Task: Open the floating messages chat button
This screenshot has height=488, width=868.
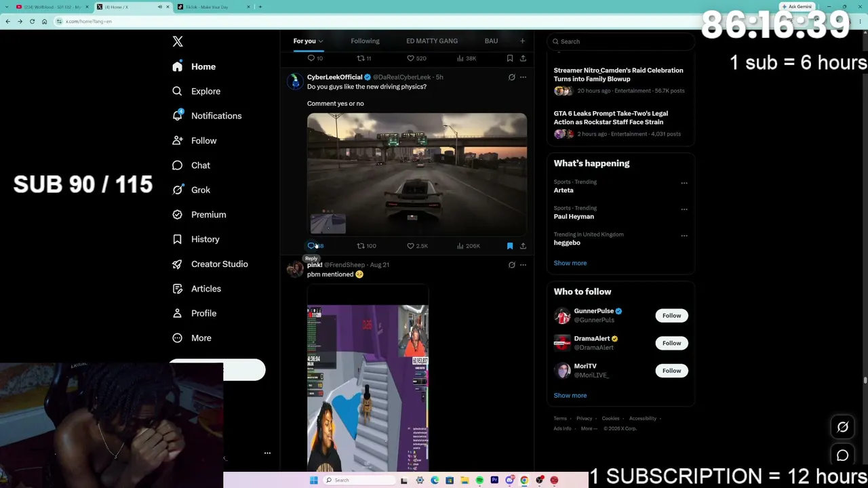Action: [x=843, y=456]
